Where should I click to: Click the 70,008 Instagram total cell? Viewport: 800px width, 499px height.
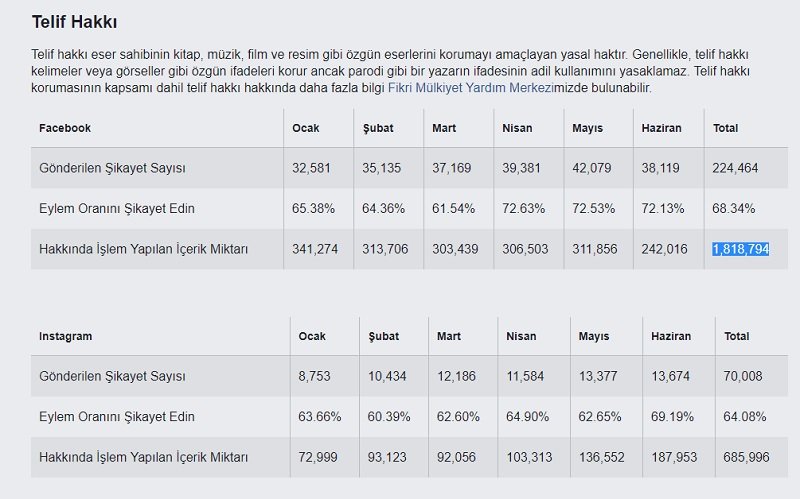(743, 376)
